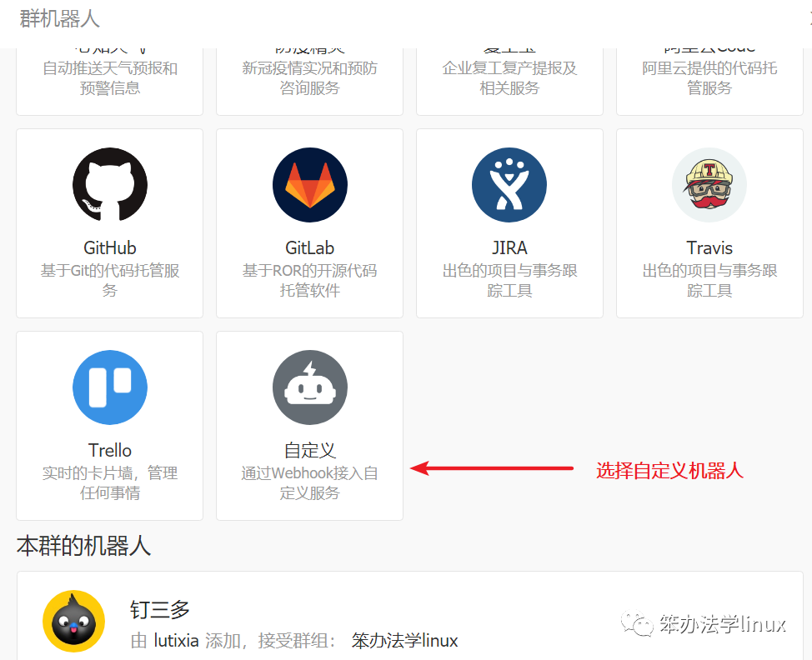Image resolution: width=812 pixels, height=660 pixels.
Task: Click the GitLab robot title
Action: tap(309, 248)
